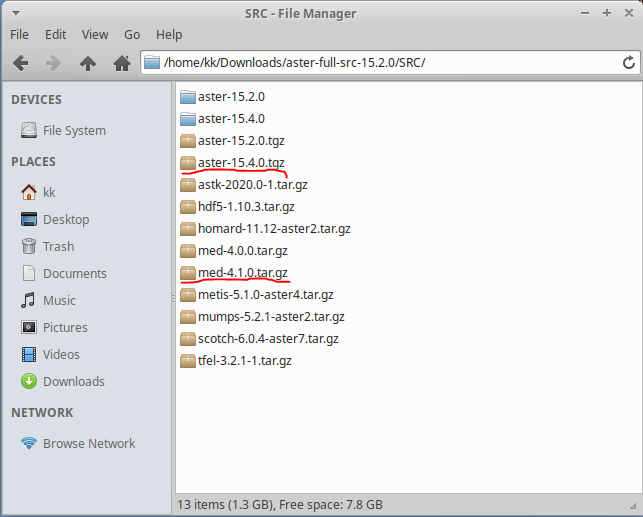Open the Edit menu

point(55,34)
